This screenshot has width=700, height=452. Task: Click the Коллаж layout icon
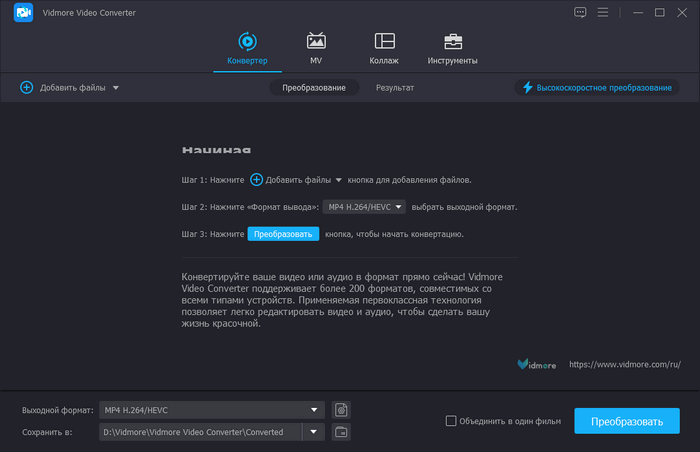point(384,41)
